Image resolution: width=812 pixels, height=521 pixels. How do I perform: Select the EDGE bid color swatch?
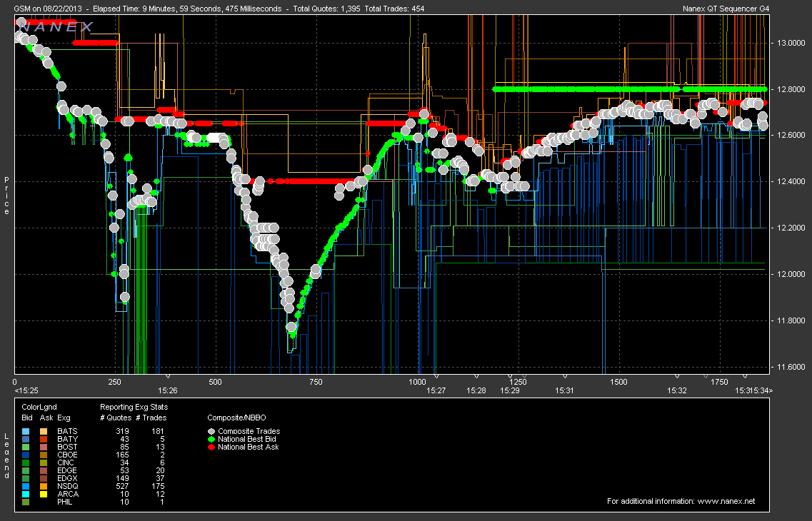(x=26, y=470)
